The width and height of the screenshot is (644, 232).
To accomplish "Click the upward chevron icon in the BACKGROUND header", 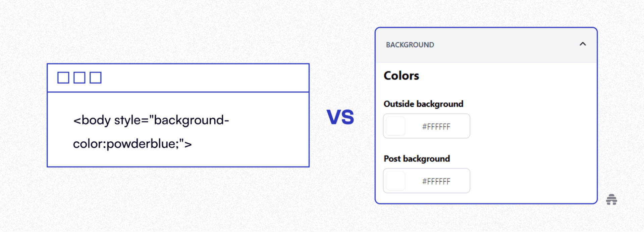I will [x=583, y=44].
